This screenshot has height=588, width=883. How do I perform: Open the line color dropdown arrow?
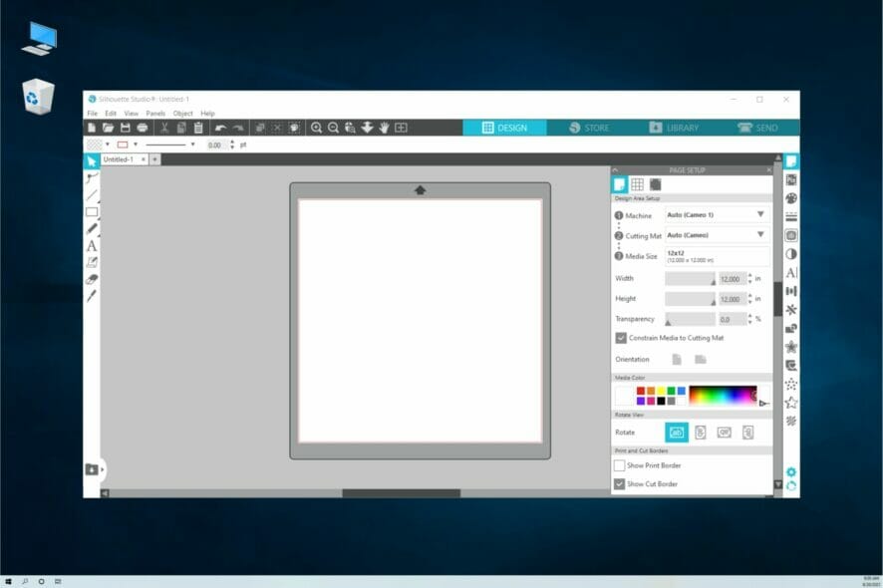click(136, 145)
